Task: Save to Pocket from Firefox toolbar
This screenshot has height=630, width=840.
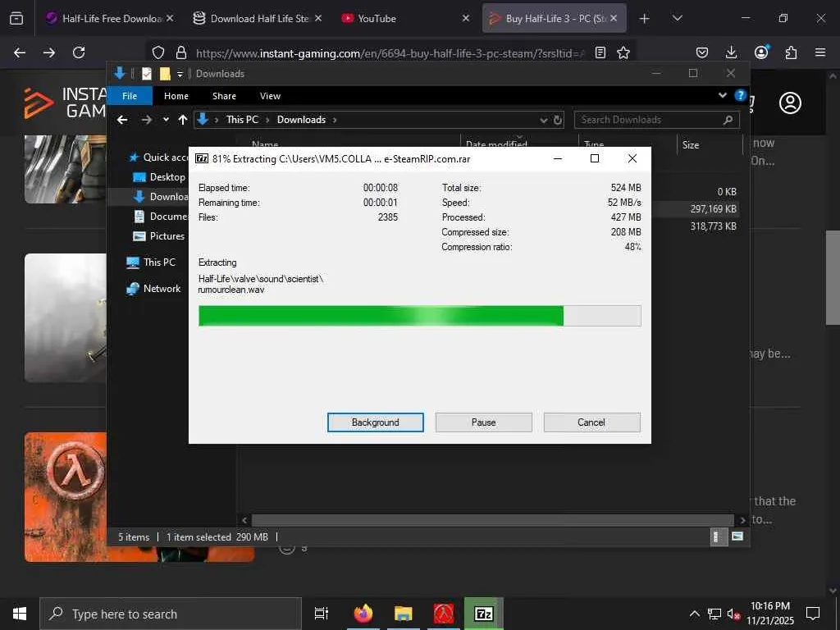Action: point(702,52)
